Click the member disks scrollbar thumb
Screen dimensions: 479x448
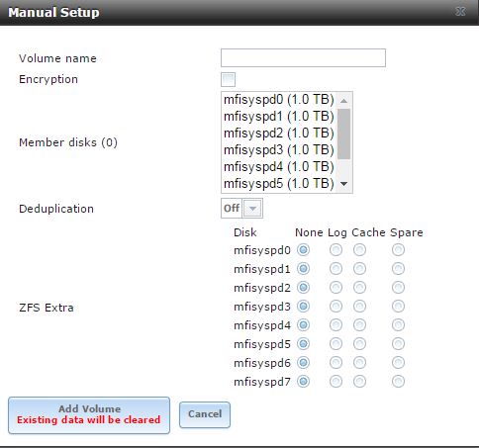pyautogui.click(x=343, y=134)
